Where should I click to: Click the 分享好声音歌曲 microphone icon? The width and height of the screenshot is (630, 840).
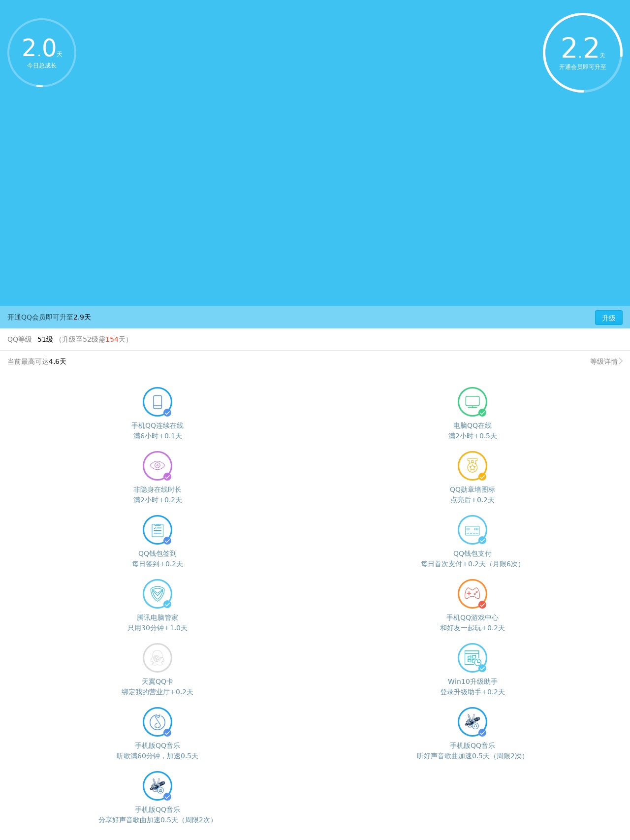[157, 786]
